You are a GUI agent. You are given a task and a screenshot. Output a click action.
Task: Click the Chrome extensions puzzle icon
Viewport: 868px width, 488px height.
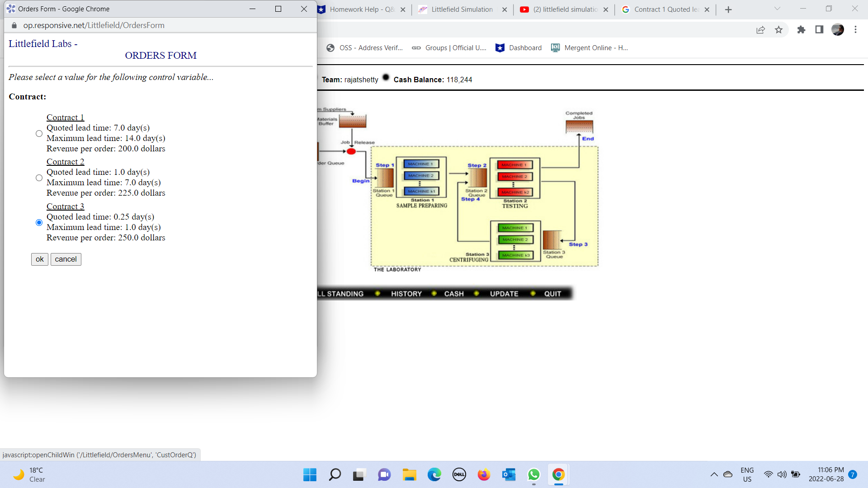[801, 30]
